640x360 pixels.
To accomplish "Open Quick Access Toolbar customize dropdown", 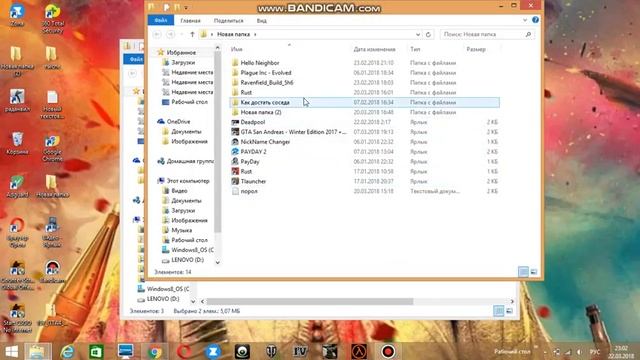I will click(x=186, y=7).
